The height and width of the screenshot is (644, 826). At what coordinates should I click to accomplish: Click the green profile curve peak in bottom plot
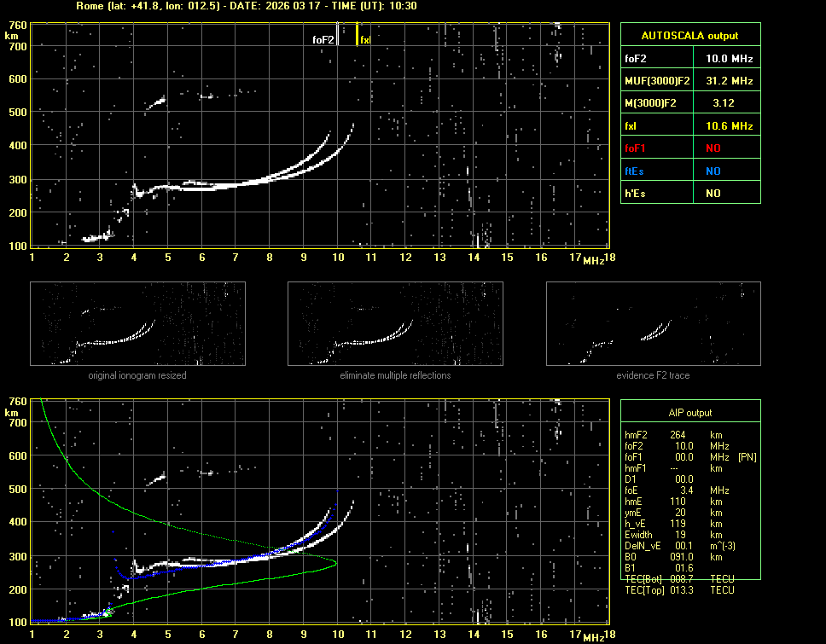(336, 563)
